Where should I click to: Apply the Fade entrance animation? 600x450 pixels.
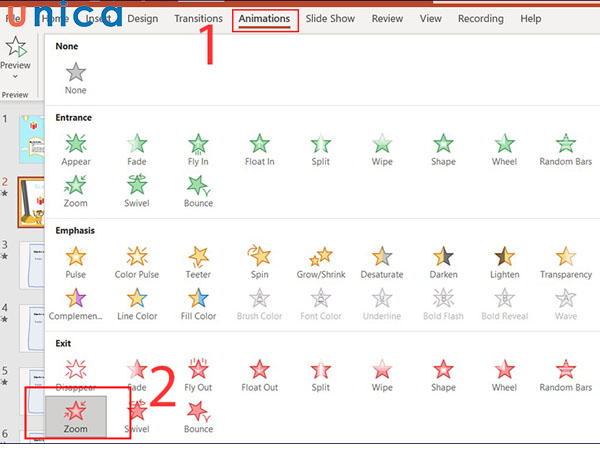[137, 150]
